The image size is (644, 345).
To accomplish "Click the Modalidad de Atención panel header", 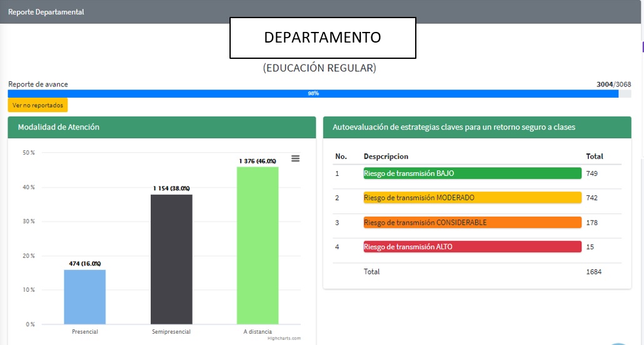I will click(x=161, y=127).
